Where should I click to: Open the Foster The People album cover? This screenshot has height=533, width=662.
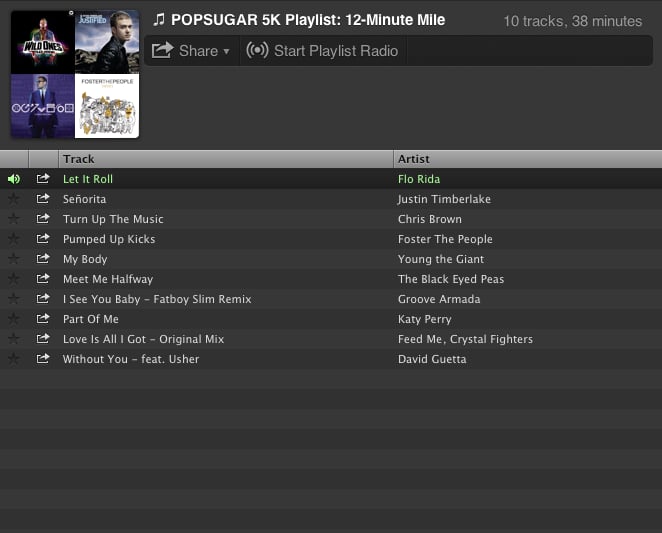point(107,106)
